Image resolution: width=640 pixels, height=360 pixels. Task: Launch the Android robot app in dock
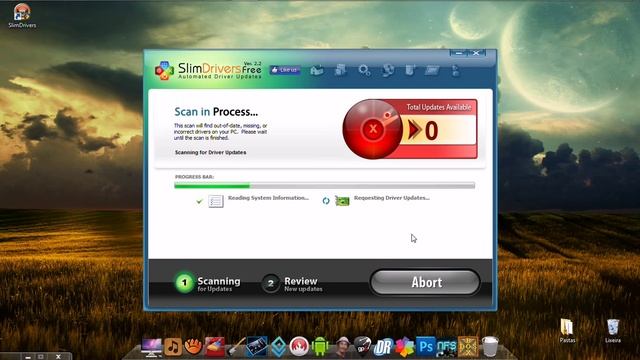[320, 347]
